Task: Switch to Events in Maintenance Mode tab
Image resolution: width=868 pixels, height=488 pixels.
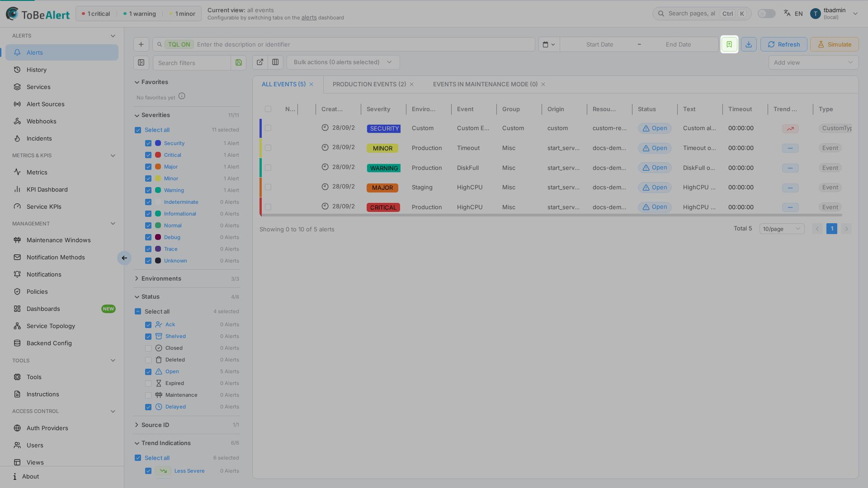Action: (x=485, y=84)
